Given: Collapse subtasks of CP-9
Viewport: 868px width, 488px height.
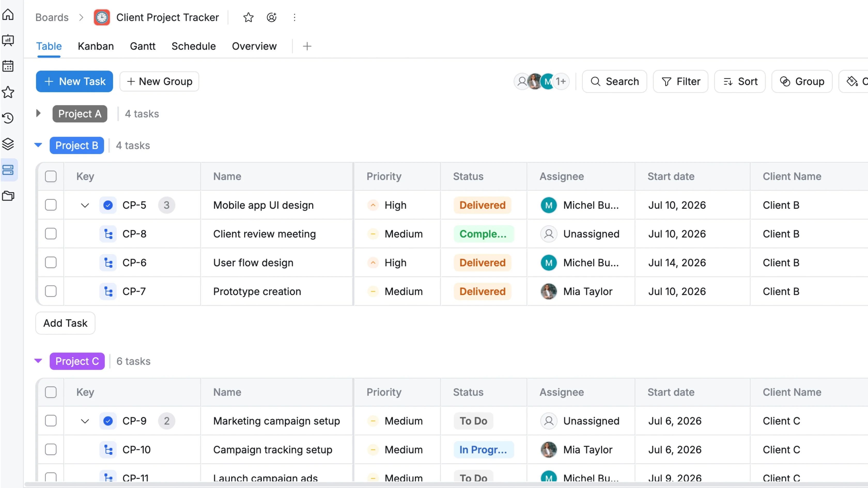Looking at the screenshot, I should [85, 421].
